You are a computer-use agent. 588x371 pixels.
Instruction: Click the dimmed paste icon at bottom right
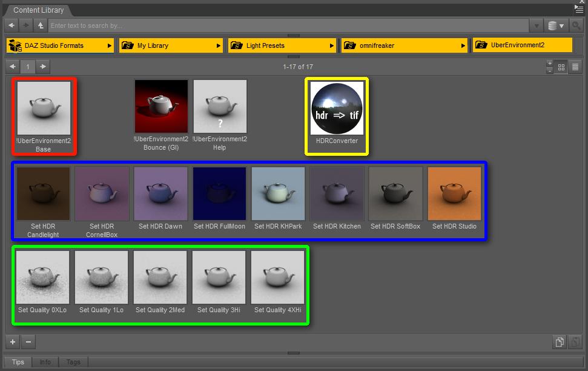575,342
